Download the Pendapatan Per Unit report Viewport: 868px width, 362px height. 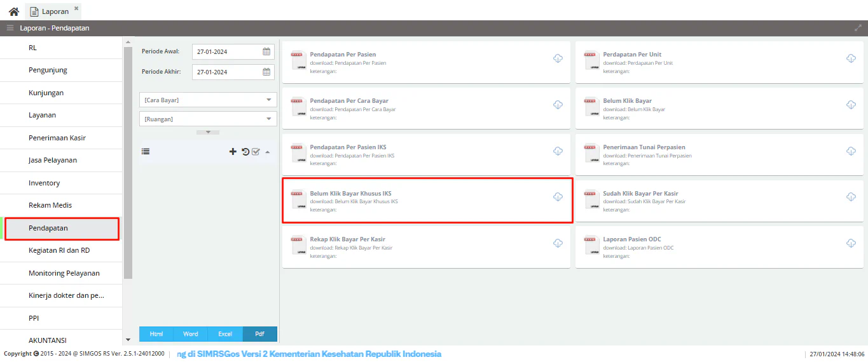coord(851,58)
